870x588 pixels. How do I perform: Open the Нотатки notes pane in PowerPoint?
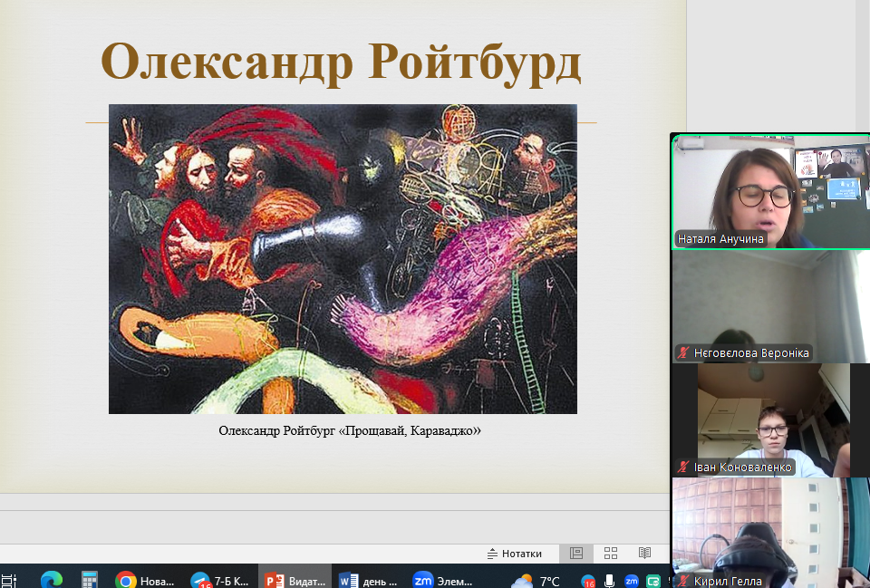click(515, 554)
